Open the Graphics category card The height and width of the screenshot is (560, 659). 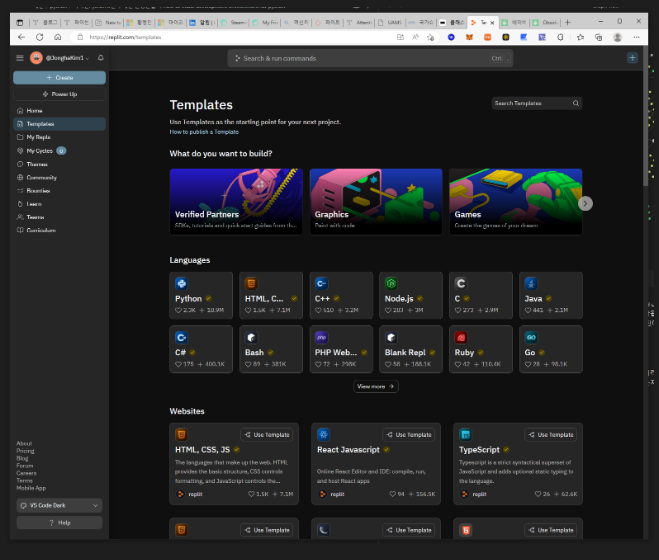pyautogui.click(x=376, y=201)
